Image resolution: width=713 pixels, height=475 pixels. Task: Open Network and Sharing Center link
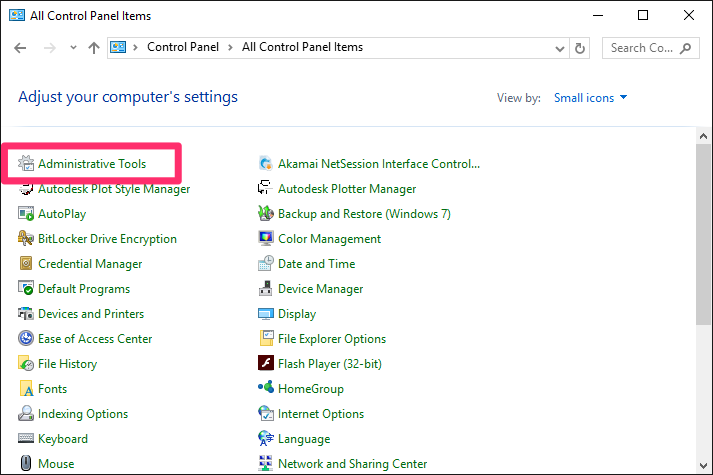(x=352, y=464)
